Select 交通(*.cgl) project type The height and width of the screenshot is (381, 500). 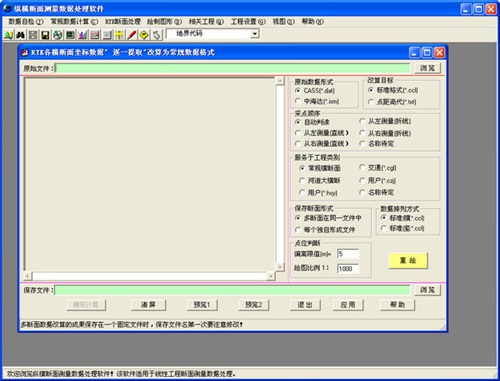[378, 168]
